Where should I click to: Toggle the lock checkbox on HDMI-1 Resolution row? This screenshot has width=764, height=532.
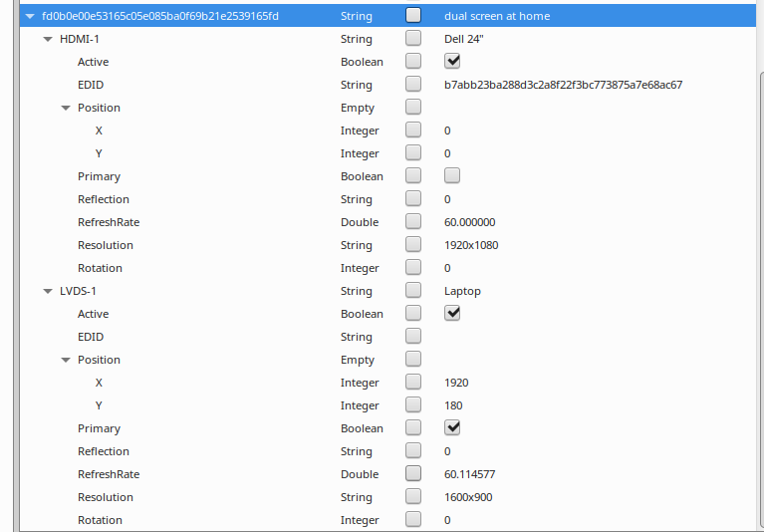(413, 245)
